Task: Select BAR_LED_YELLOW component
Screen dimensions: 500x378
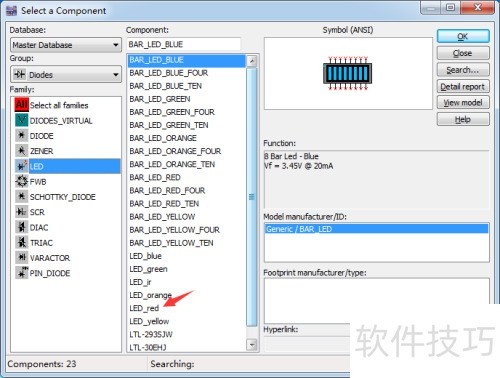Action: tap(162, 217)
